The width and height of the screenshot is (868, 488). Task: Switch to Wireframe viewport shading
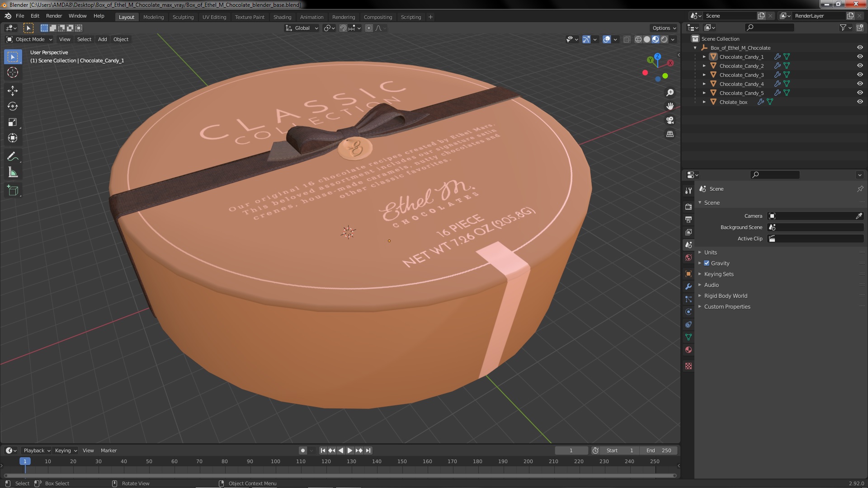[x=638, y=39]
